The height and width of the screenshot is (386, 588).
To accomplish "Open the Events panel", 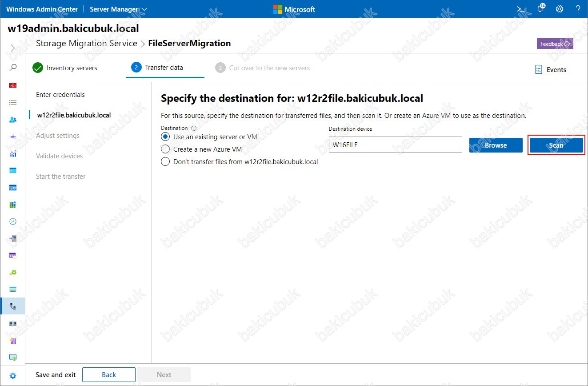I will pyautogui.click(x=551, y=70).
